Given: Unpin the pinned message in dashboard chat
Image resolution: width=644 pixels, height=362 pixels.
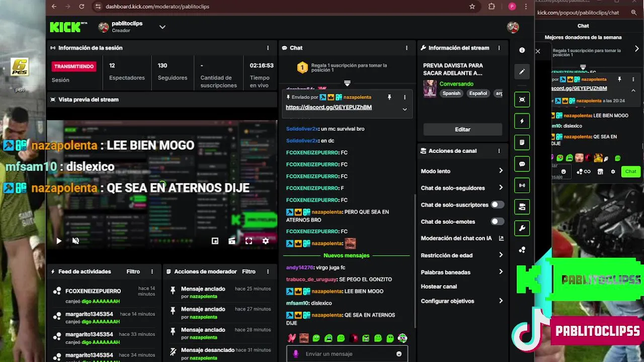Looking at the screenshot, I should [389, 97].
